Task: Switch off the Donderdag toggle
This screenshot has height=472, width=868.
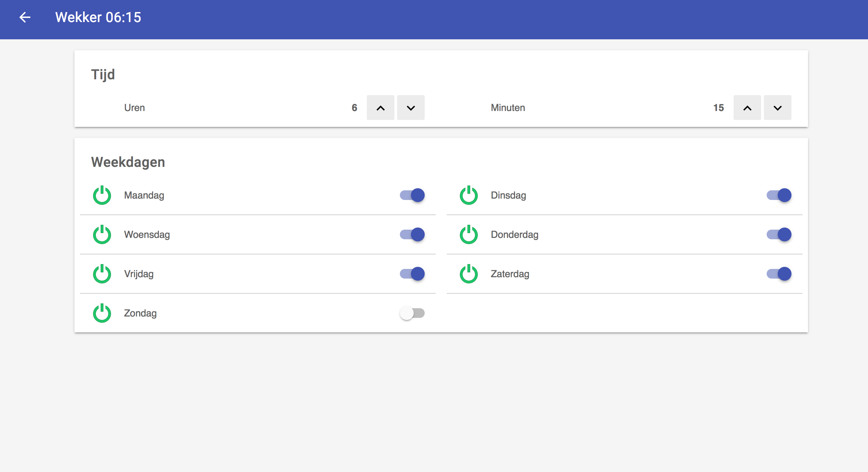Action: click(x=779, y=235)
